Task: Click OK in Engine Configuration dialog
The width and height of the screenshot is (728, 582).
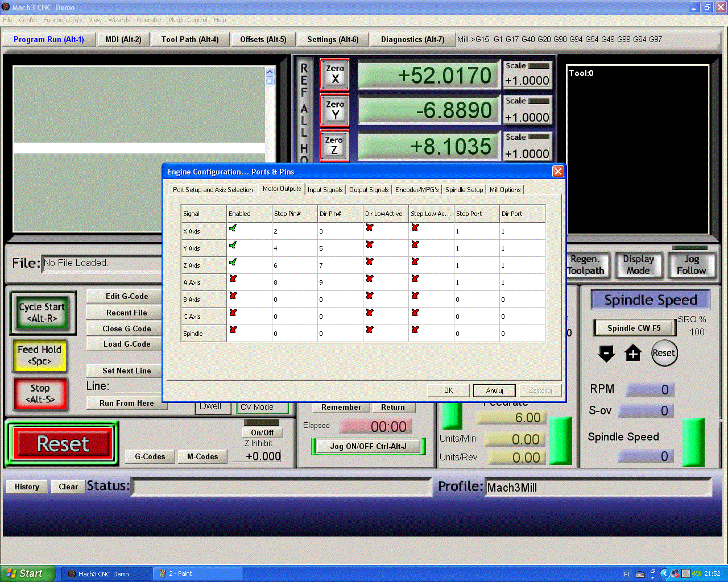Action: pos(448,390)
